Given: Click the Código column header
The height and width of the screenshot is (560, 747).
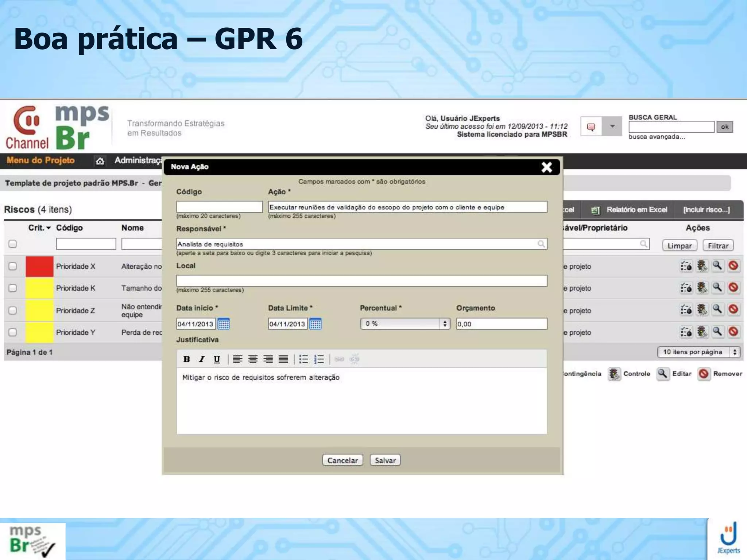Looking at the screenshot, I should pyautogui.click(x=69, y=228).
